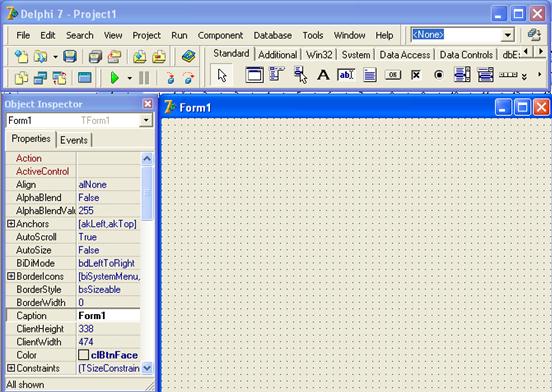This screenshot has height=392, width=552.
Task: Open Help Contents book icon
Action: pos(189,56)
